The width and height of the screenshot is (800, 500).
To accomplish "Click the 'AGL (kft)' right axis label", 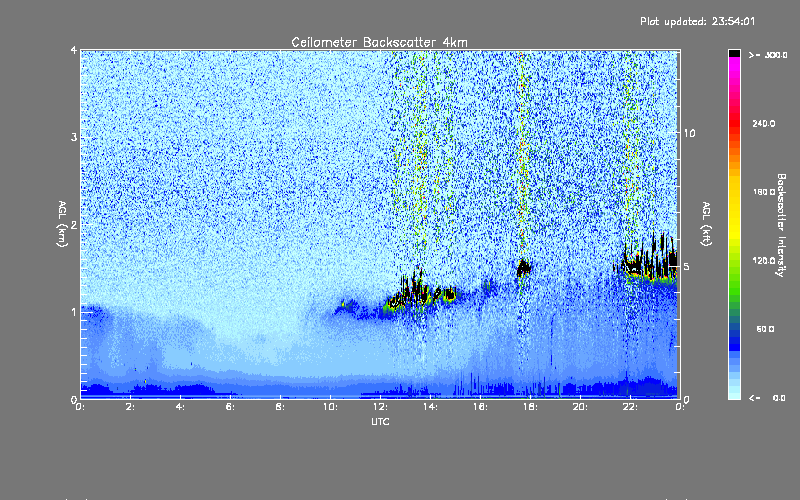I will [x=706, y=223].
